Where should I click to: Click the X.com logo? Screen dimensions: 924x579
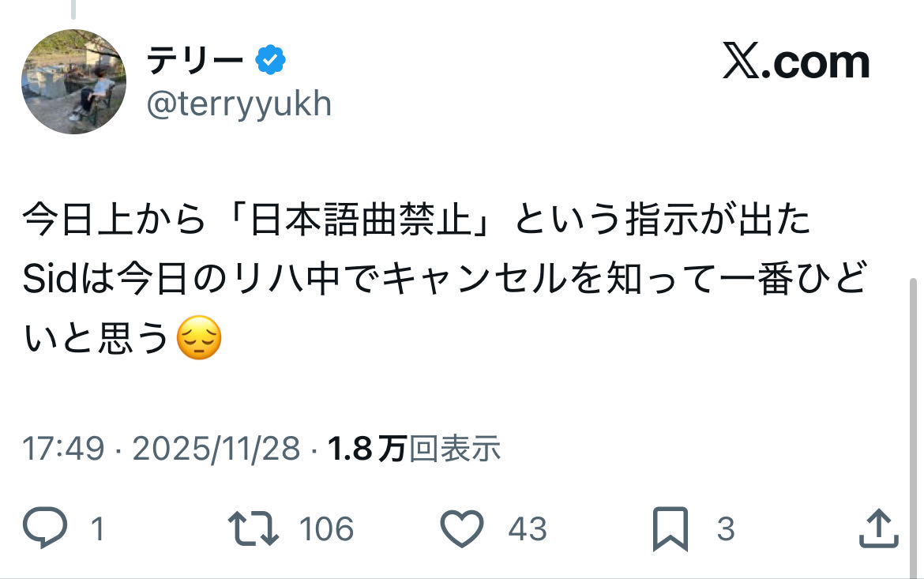795,63
